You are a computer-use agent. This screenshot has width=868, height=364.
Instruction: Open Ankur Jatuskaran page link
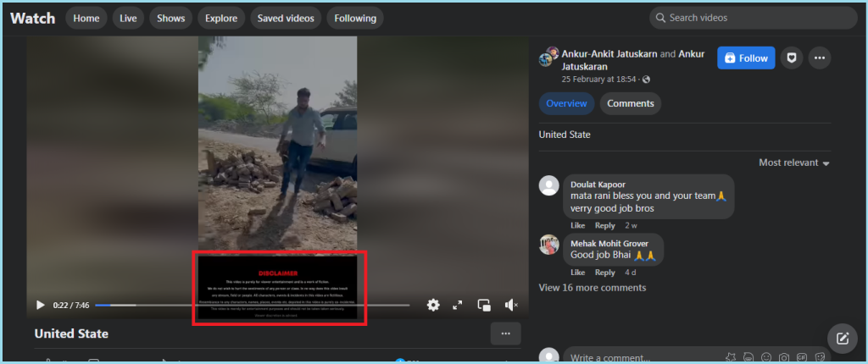pyautogui.click(x=633, y=60)
